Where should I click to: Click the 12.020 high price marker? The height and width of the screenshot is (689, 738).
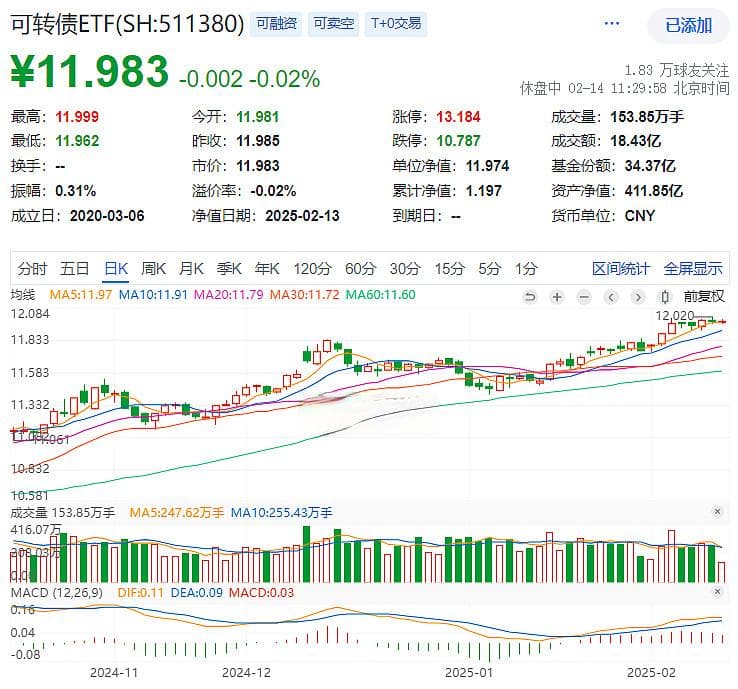point(675,315)
